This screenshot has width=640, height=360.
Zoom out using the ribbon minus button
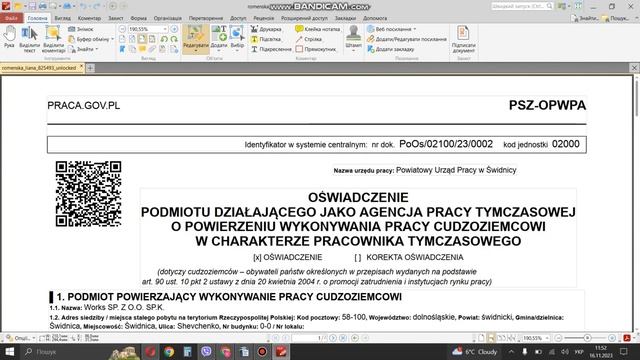pos(122,29)
